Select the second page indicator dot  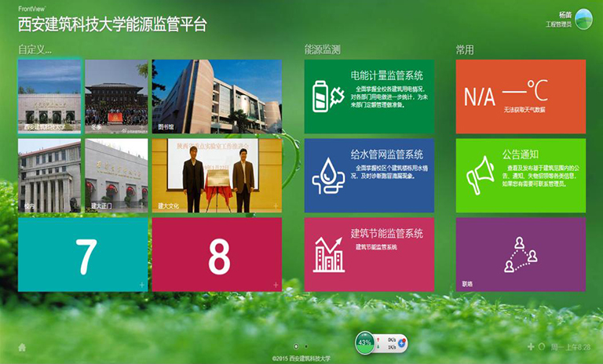(306, 346)
